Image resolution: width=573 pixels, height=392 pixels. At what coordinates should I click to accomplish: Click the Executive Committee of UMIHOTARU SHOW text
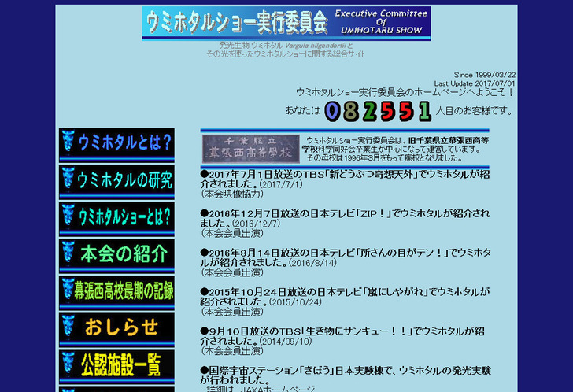pyautogui.click(x=381, y=24)
